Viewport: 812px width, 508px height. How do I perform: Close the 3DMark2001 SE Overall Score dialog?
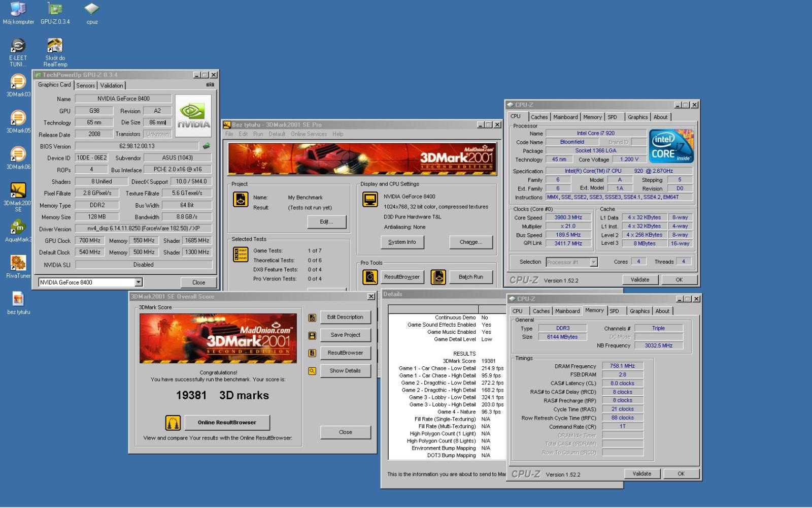coord(370,297)
